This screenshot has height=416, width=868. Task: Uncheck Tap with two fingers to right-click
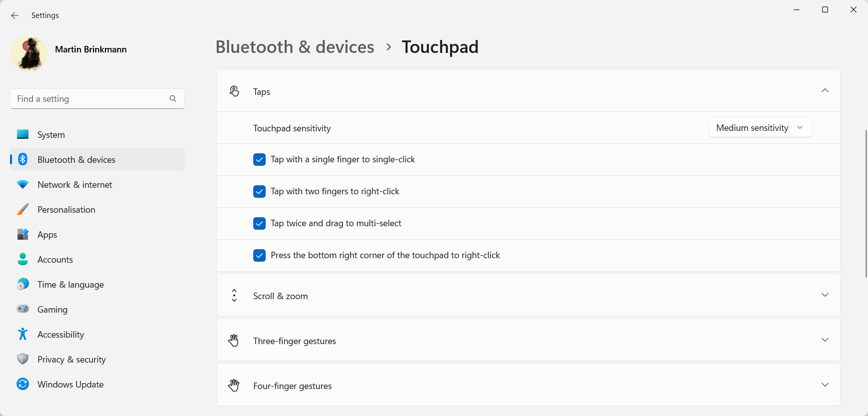[x=259, y=191]
